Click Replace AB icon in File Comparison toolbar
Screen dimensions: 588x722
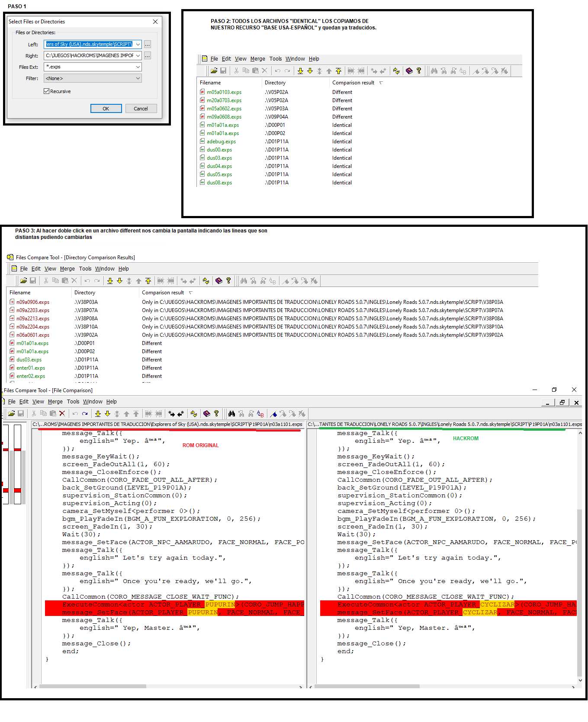click(260, 413)
